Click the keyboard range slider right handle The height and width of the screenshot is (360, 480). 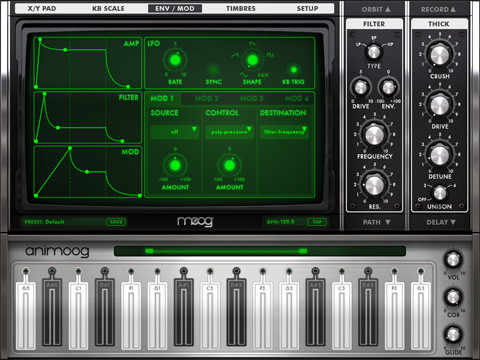click(x=303, y=251)
